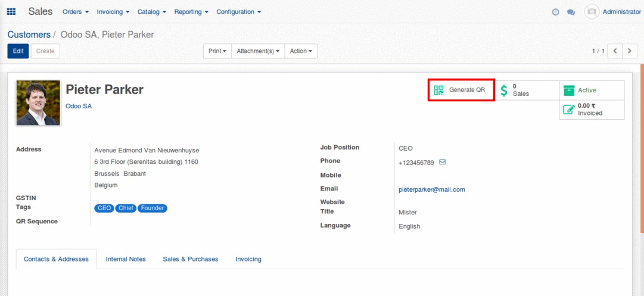
Task: Open the apps grid menu icon
Action: pos(11,11)
